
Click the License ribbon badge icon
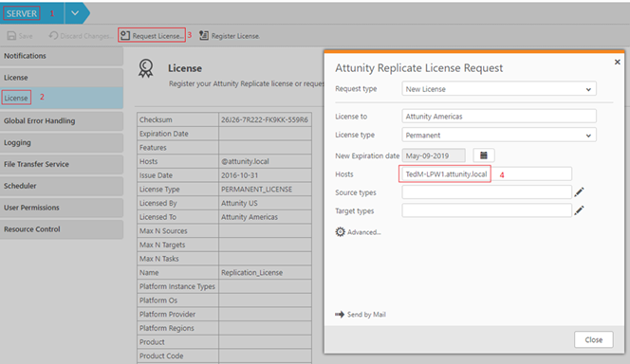(146, 68)
